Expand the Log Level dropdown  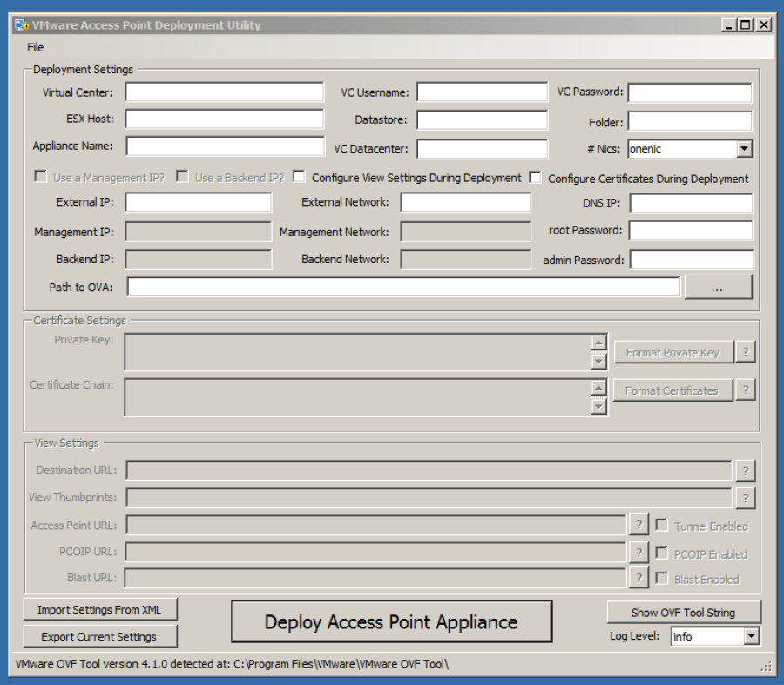coord(751,636)
